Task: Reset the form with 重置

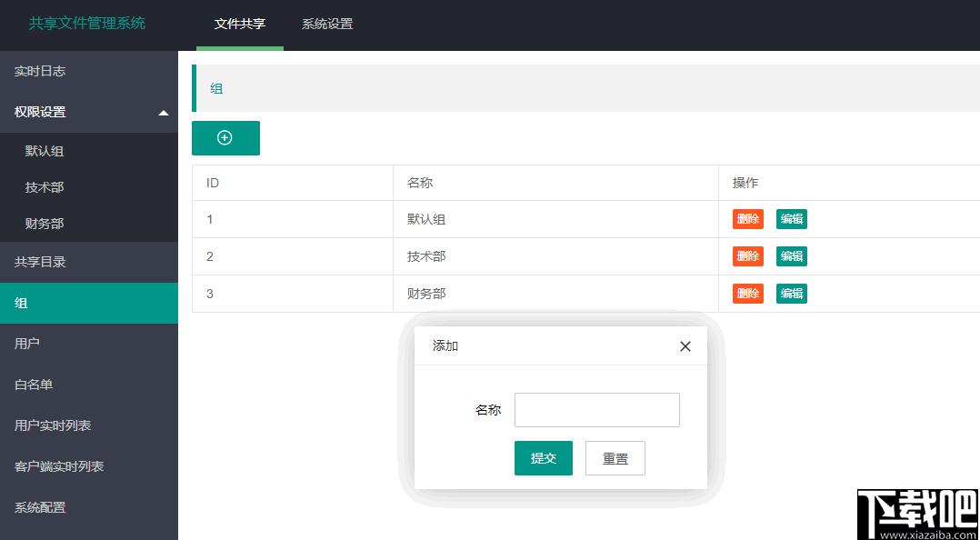Action: coord(615,458)
